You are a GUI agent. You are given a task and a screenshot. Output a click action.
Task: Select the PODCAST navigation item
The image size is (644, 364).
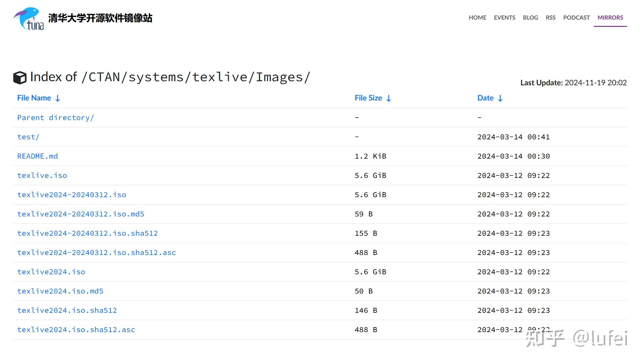(576, 18)
